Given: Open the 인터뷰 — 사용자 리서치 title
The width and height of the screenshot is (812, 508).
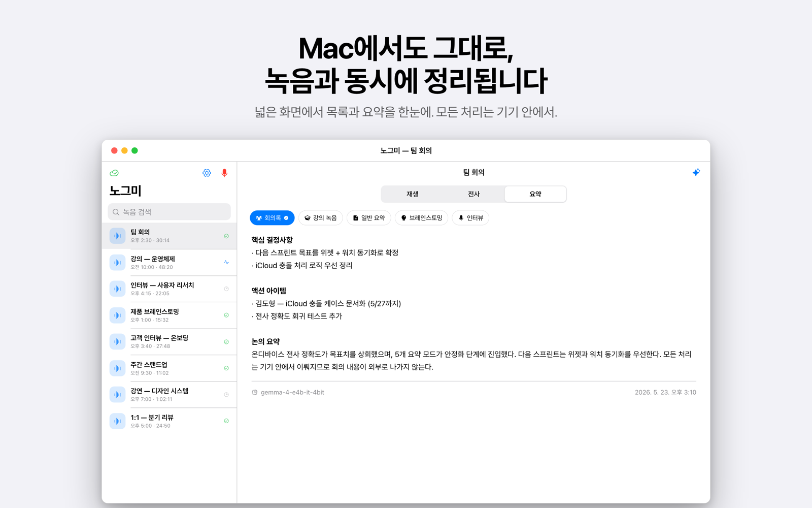Looking at the screenshot, I should coord(162,285).
